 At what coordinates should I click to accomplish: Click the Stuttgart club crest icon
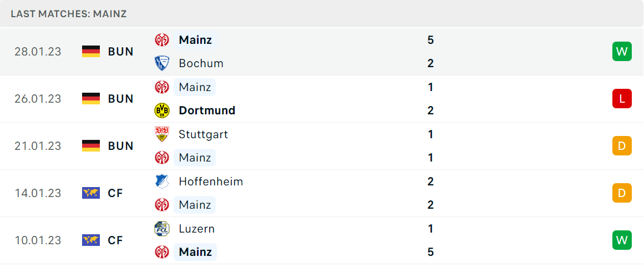[x=162, y=134]
